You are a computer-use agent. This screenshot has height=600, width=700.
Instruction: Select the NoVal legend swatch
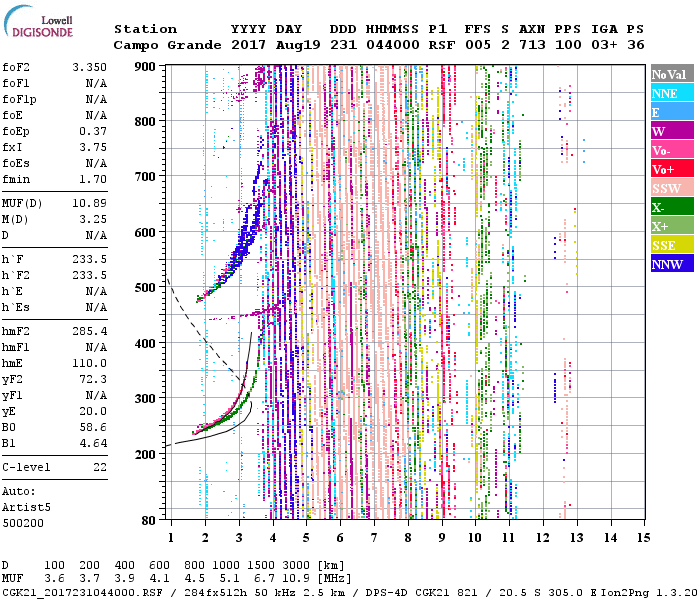point(672,74)
